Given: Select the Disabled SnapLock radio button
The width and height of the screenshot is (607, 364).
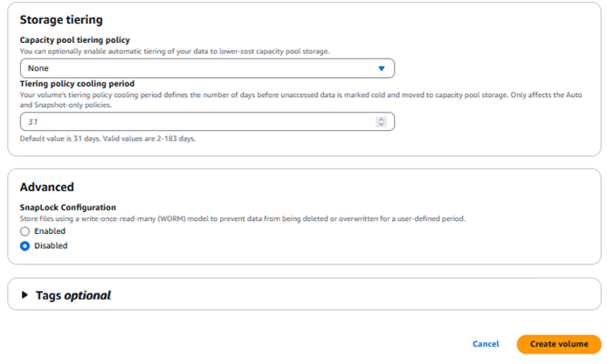Looking at the screenshot, I should click(24, 246).
